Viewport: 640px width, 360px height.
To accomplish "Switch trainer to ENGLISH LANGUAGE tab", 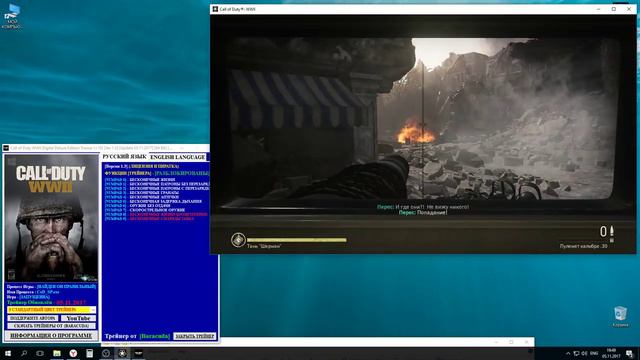I will click(x=178, y=157).
